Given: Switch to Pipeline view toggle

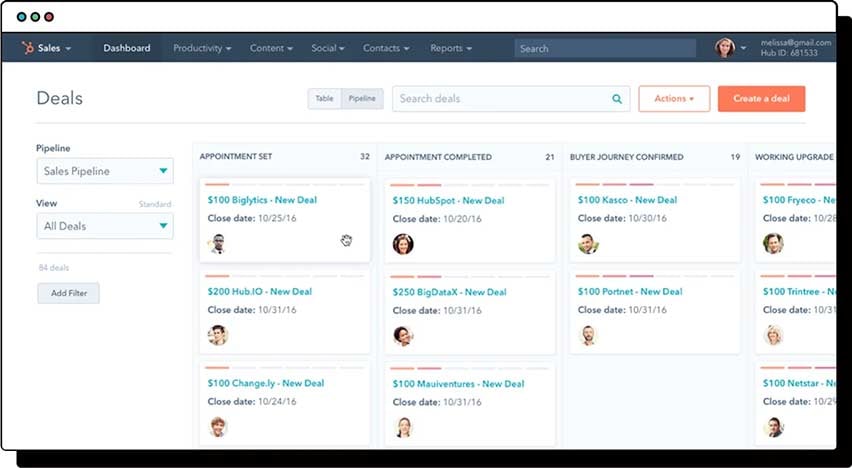Looking at the screenshot, I should 362,99.
